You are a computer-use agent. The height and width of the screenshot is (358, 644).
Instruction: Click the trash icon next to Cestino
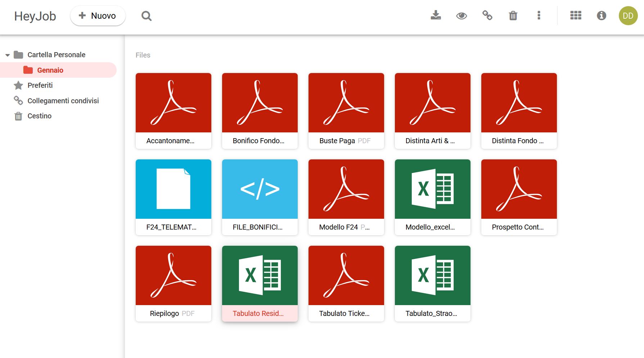pos(18,116)
